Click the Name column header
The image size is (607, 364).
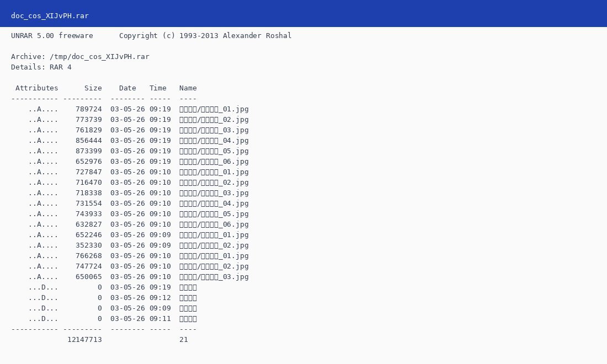[x=188, y=88]
